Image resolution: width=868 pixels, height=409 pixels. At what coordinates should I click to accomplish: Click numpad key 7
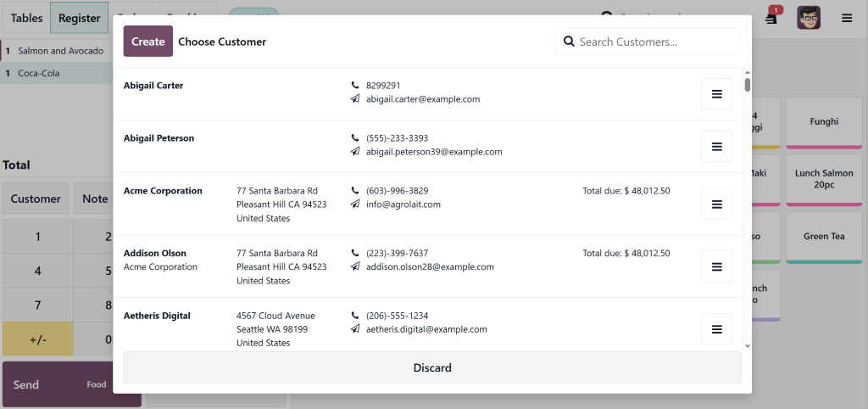coord(37,305)
